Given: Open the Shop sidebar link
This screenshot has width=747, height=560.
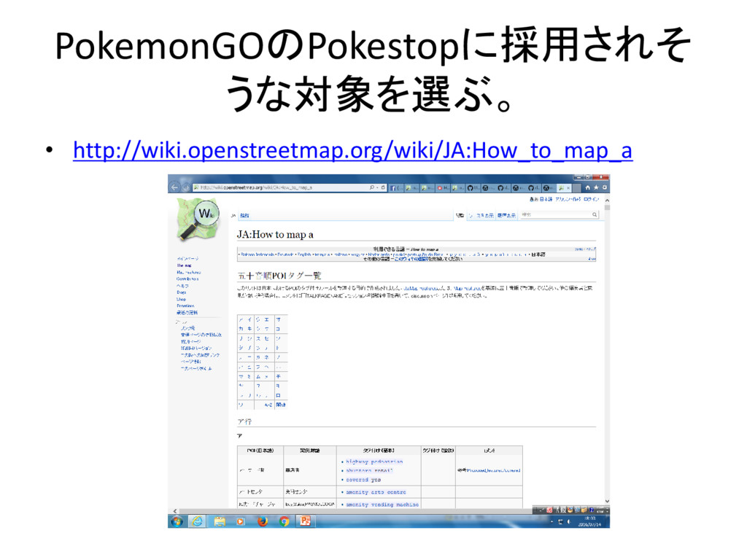Looking at the screenshot, I should (181, 299).
